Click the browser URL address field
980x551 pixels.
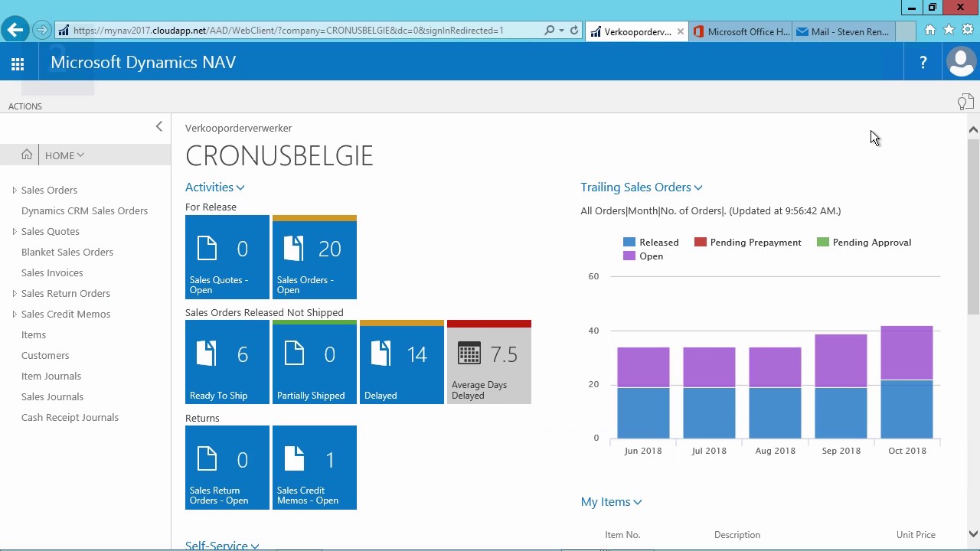(x=299, y=31)
